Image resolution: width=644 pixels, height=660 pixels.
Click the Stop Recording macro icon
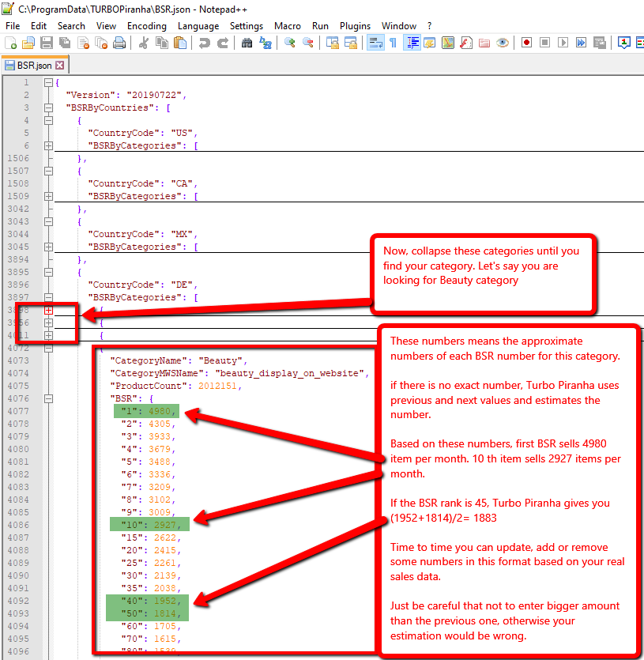[x=544, y=43]
